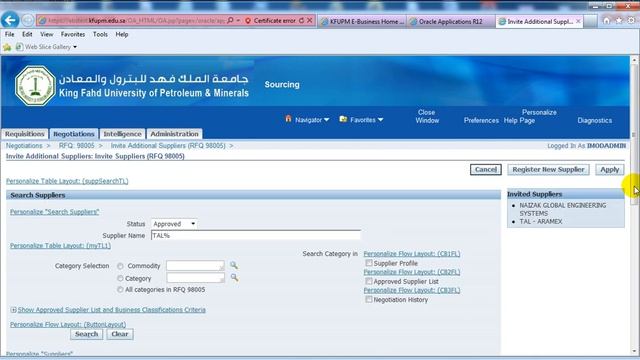640x360 pixels.
Task: Click the Commodity text field
Action: (196, 266)
